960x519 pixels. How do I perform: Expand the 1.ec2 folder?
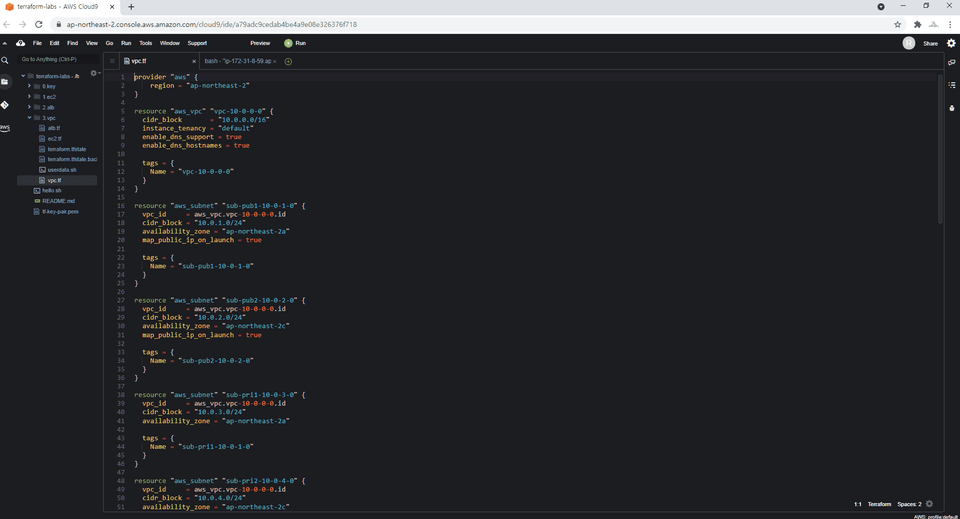point(29,97)
